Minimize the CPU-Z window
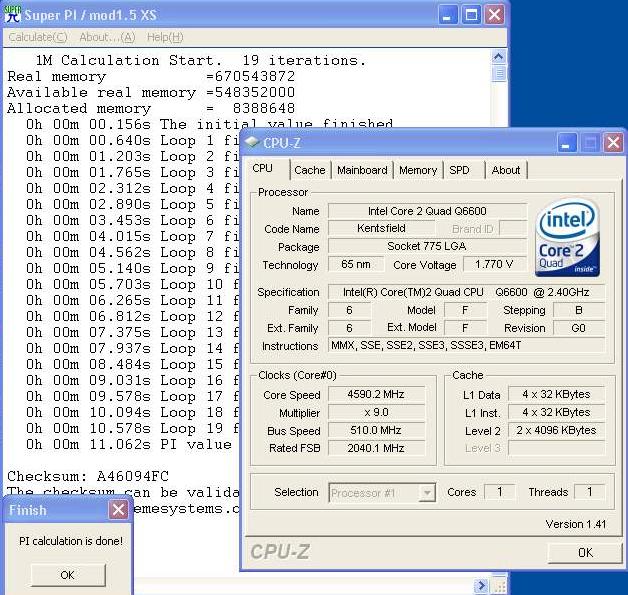628x595 pixels. tap(567, 142)
